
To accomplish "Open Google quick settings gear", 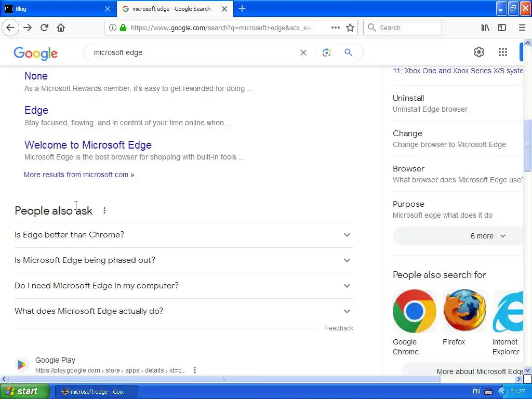I will (x=478, y=52).
